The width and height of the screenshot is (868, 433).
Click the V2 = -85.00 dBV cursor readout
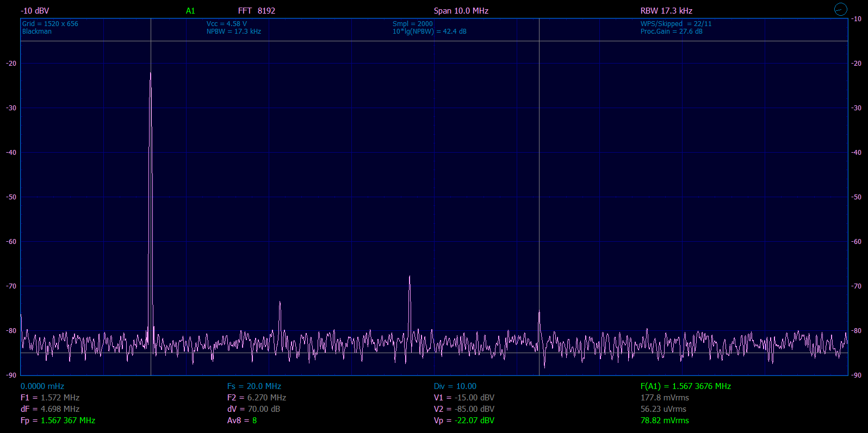point(464,409)
